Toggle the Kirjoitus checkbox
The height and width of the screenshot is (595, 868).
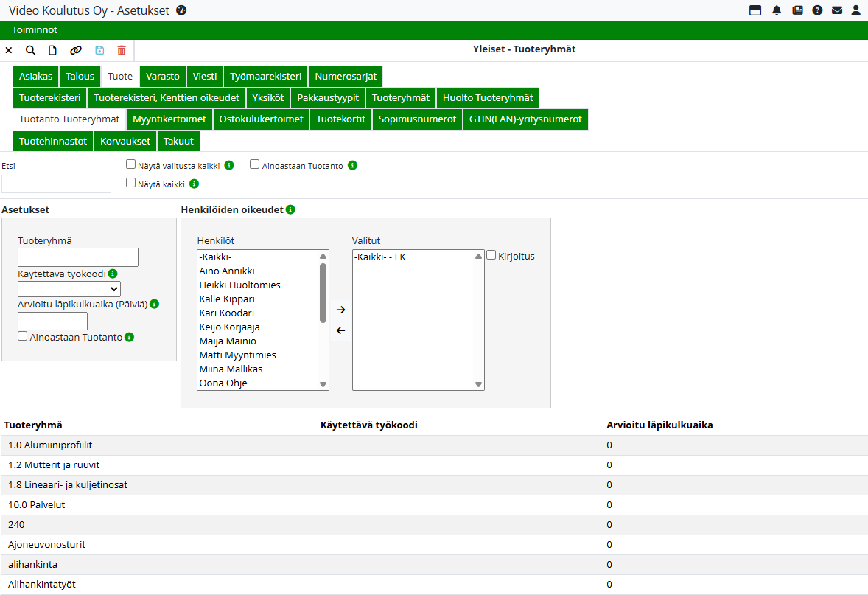coord(491,255)
